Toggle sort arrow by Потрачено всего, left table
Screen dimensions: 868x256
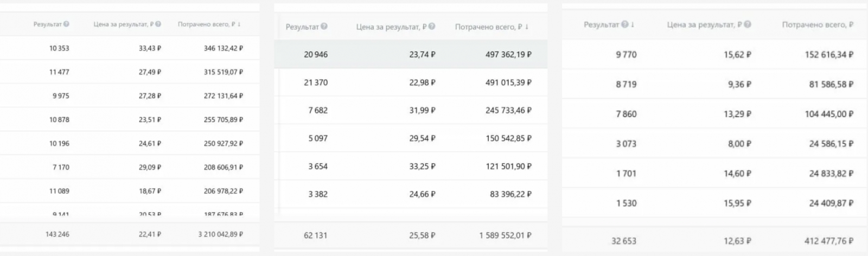[x=239, y=24]
